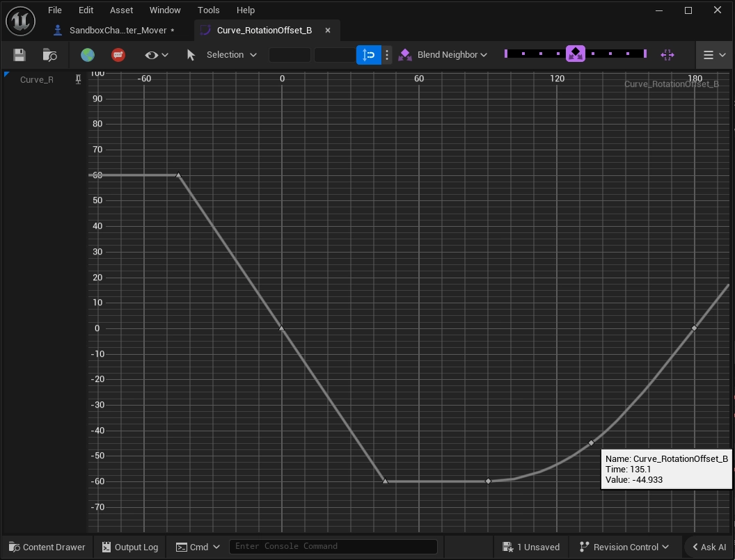
Task: Open Revision Control dropdown
Action: [x=624, y=547]
